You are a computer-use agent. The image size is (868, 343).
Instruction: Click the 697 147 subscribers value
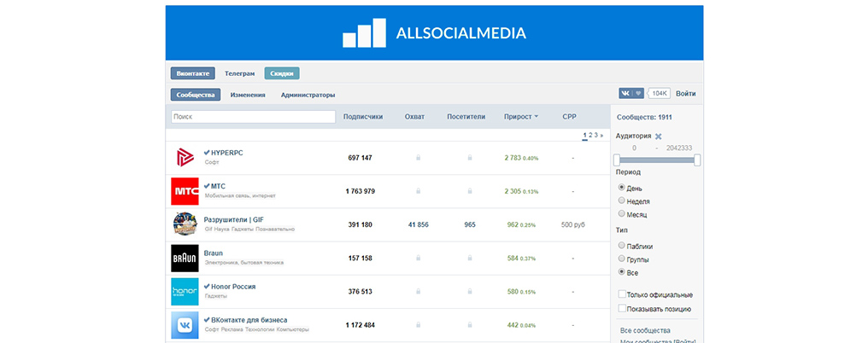pos(360,158)
